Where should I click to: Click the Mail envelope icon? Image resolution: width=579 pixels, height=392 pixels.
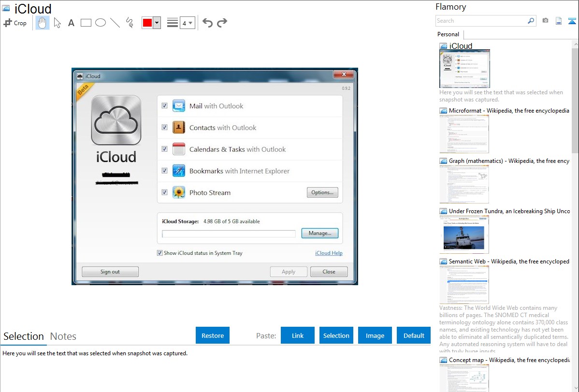(179, 106)
